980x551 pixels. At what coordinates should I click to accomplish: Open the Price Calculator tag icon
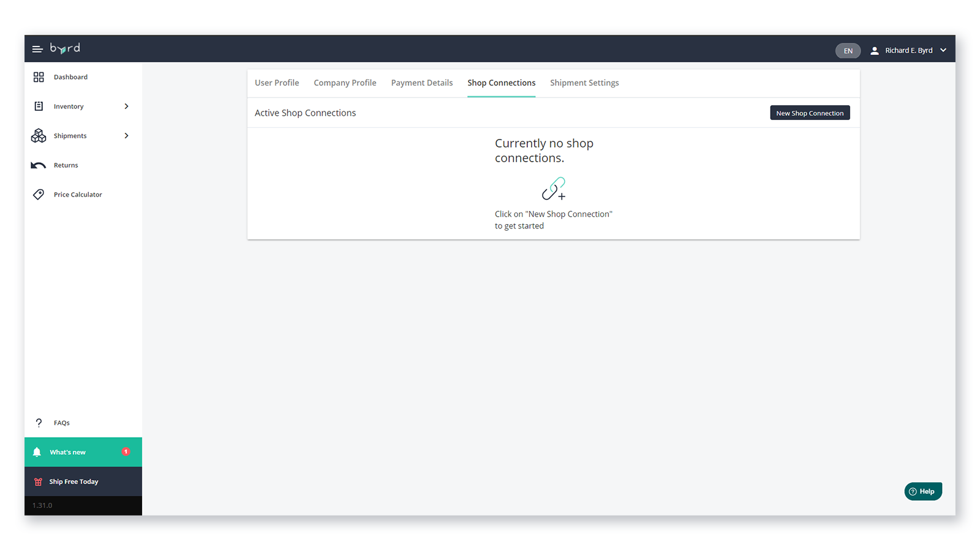pyautogui.click(x=39, y=195)
